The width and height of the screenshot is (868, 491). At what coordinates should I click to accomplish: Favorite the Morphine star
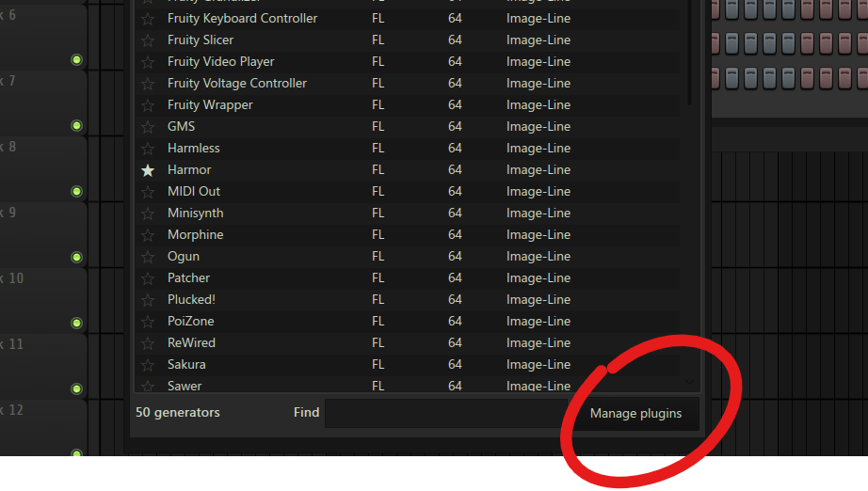(147, 235)
